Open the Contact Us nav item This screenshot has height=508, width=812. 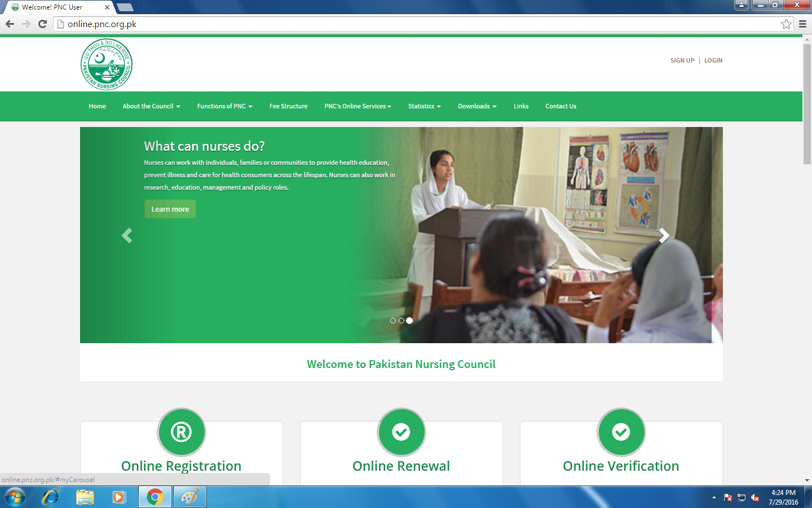click(x=561, y=106)
